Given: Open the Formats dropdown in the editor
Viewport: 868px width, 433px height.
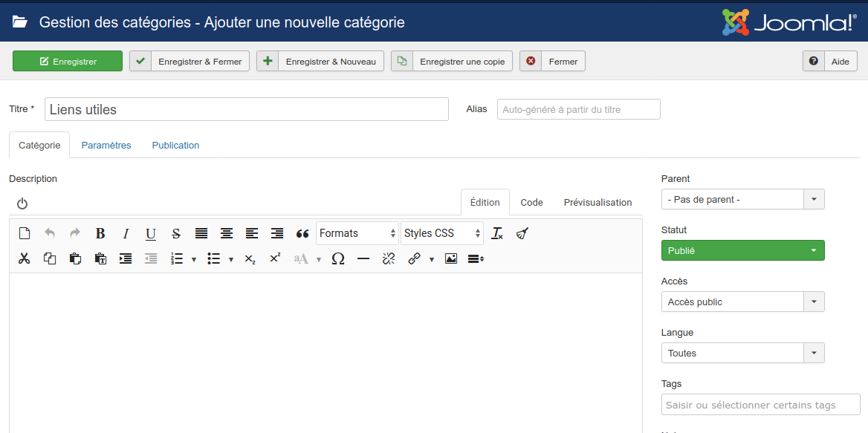Looking at the screenshot, I should tap(357, 233).
